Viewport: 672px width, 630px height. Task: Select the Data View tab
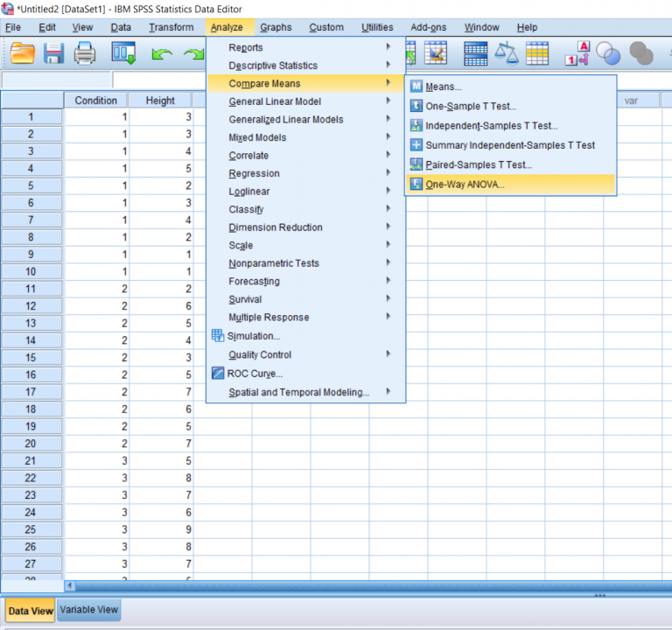(31, 611)
